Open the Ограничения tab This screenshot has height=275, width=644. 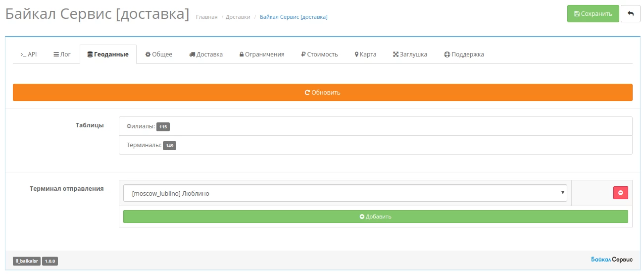click(x=262, y=54)
